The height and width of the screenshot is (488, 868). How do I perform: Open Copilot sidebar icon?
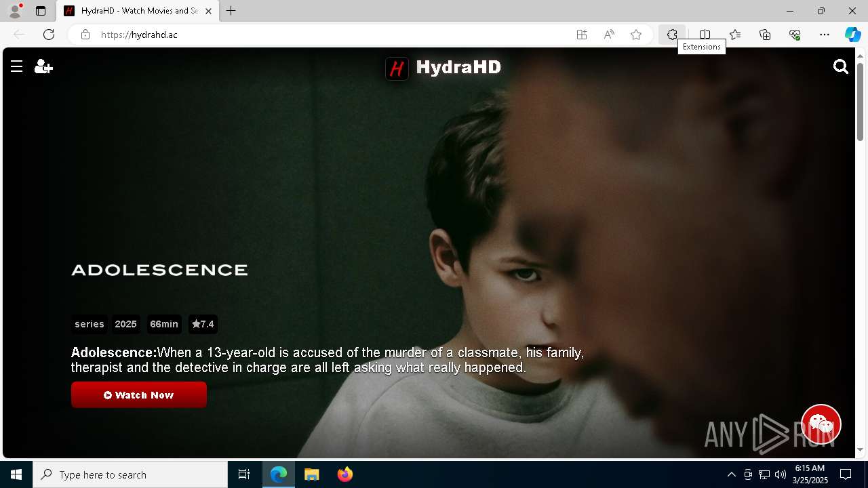tap(852, 35)
